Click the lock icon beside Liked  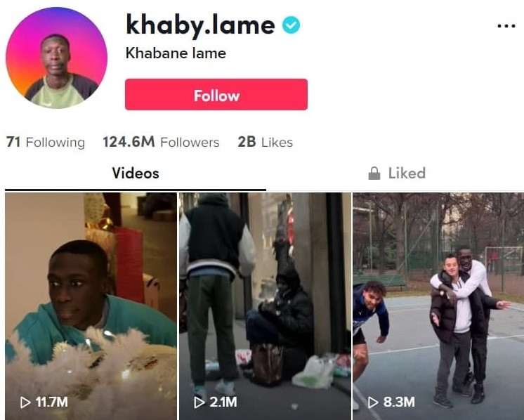[x=374, y=173]
